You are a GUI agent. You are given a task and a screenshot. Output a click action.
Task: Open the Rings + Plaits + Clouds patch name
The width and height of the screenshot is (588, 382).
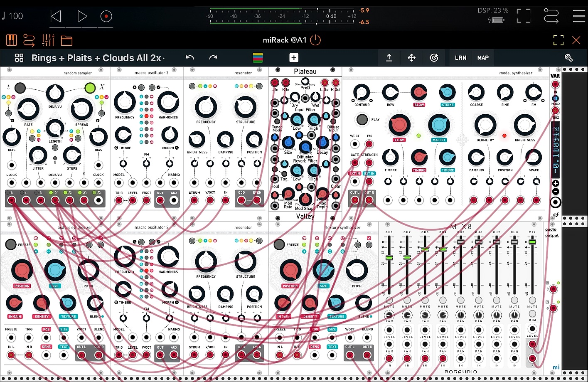(98, 58)
